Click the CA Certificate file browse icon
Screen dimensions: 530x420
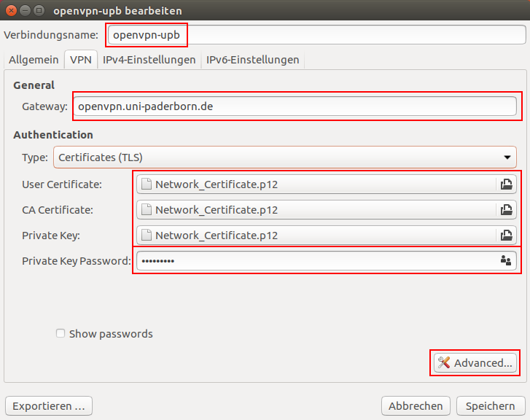coord(507,210)
